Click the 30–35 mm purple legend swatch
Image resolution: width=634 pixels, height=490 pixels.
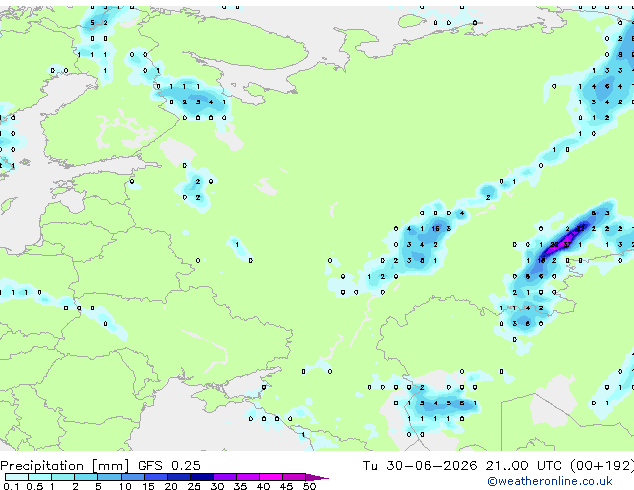tap(225, 477)
